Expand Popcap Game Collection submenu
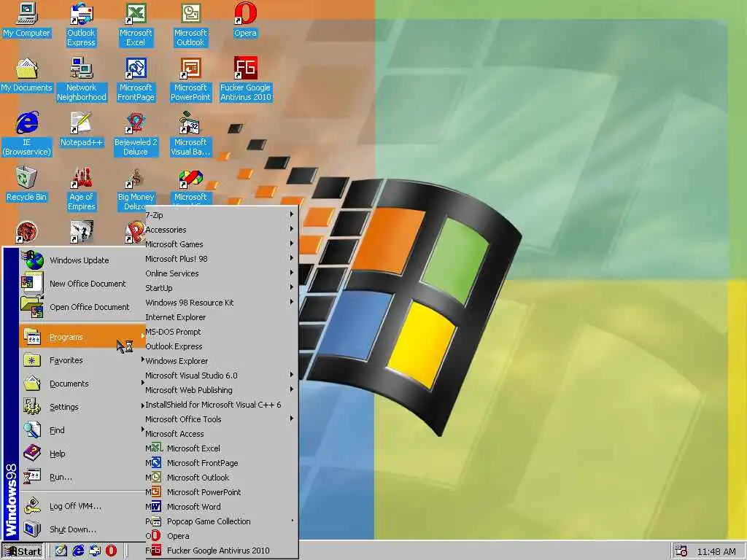Image resolution: width=747 pixels, height=560 pixels. 221,521
